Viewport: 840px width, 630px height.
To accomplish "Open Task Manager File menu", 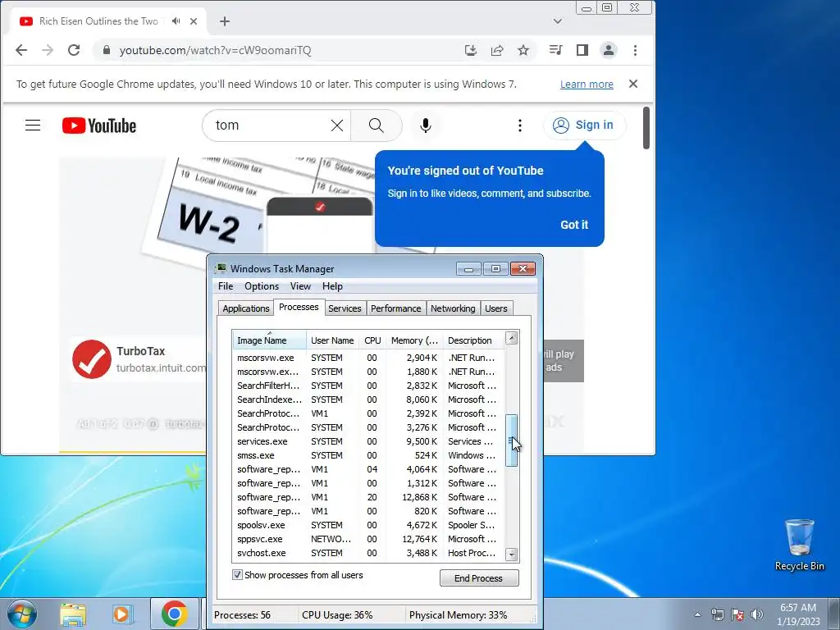I will [x=226, y=286].
